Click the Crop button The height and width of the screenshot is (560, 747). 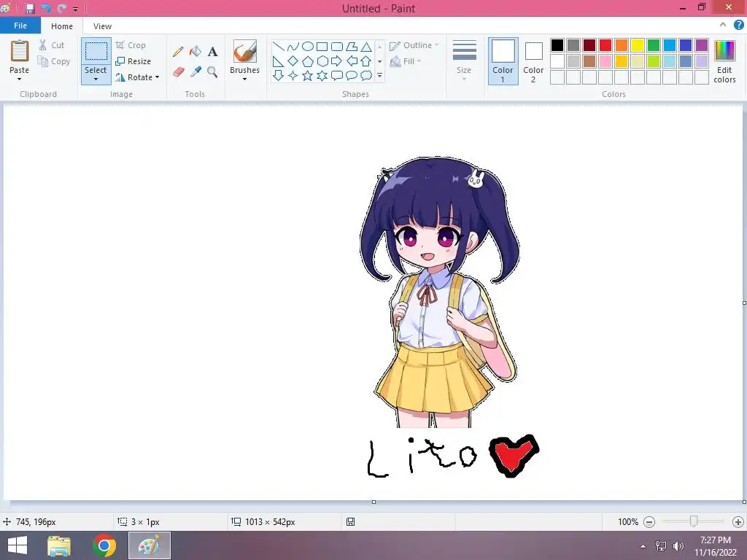[x=131, y=45]
